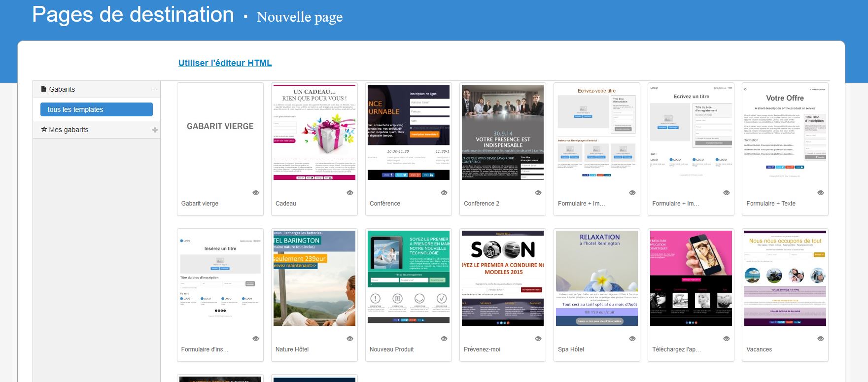This screenshot has height=382, width=868.
Task: Preview the Conférence template eye icon
Action: [444, 193]
